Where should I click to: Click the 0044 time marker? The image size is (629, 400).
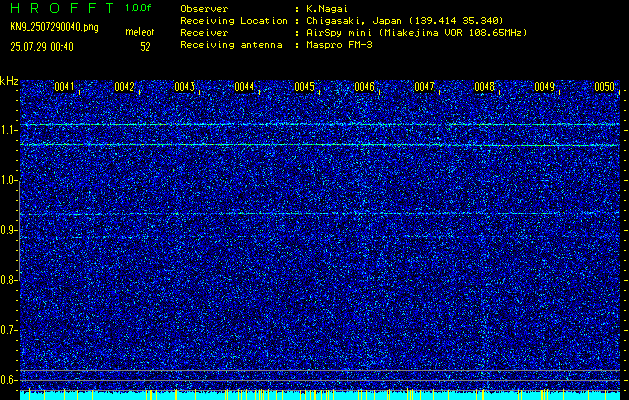point(244,87)
